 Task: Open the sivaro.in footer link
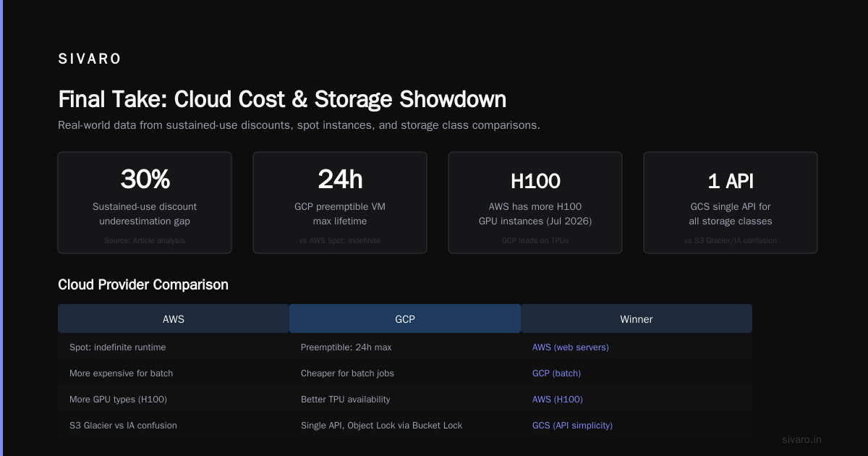pyautogui.click(x=802, y=439)
